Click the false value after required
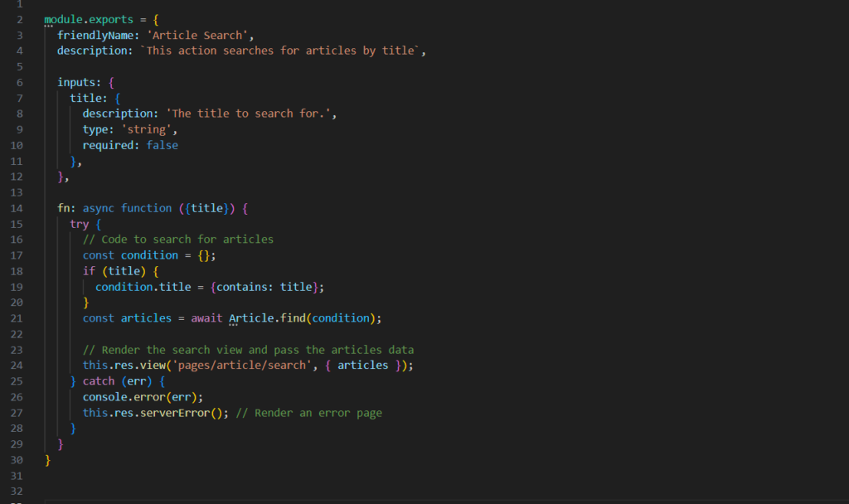The image size is (849, 504). (x=162, y=145)
